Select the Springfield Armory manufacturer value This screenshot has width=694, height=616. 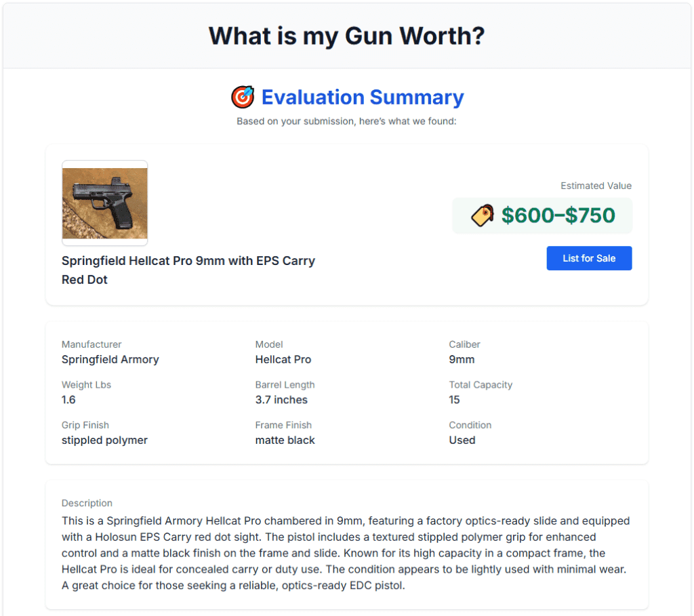click(x=110, y=359)
